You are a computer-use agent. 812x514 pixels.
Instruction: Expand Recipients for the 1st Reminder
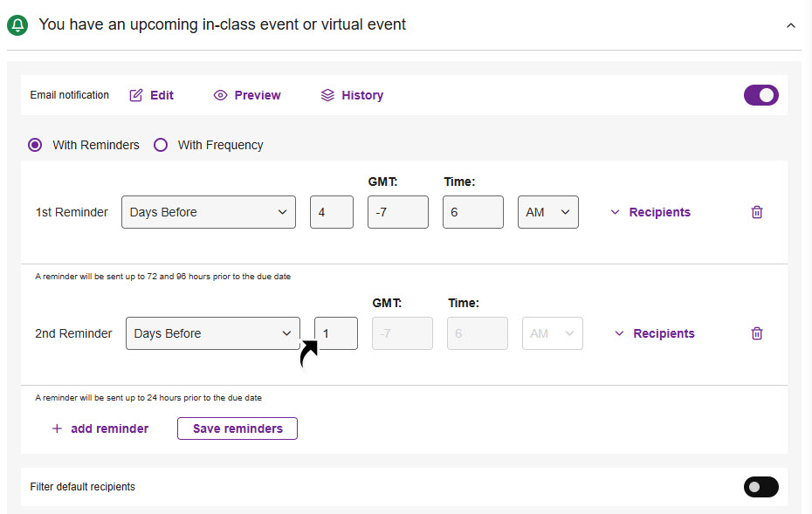(x=650, y=212)
